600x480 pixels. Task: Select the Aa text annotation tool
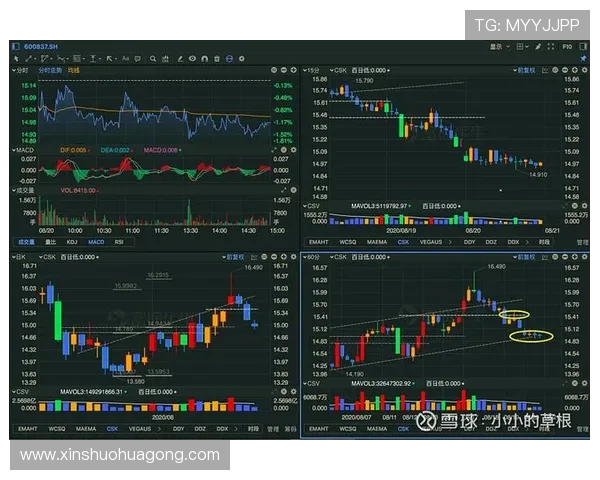(x=125, y=59)
